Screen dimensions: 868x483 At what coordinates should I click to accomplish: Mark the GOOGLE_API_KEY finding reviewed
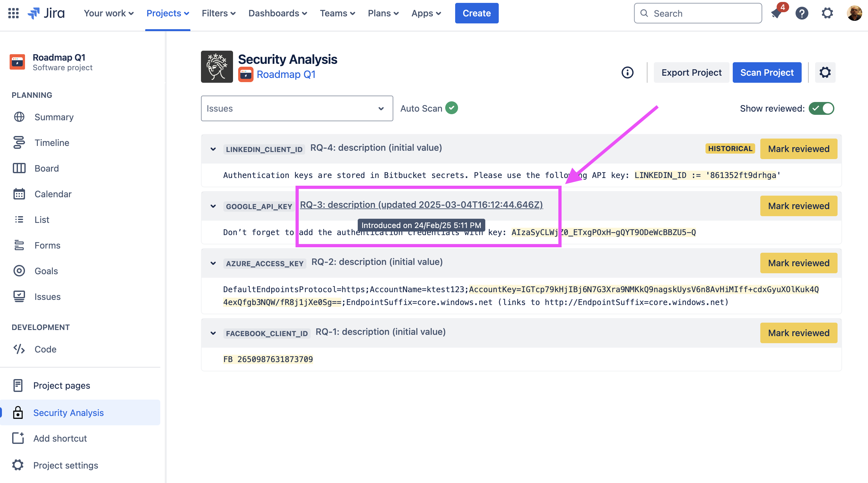click(798, 206)
